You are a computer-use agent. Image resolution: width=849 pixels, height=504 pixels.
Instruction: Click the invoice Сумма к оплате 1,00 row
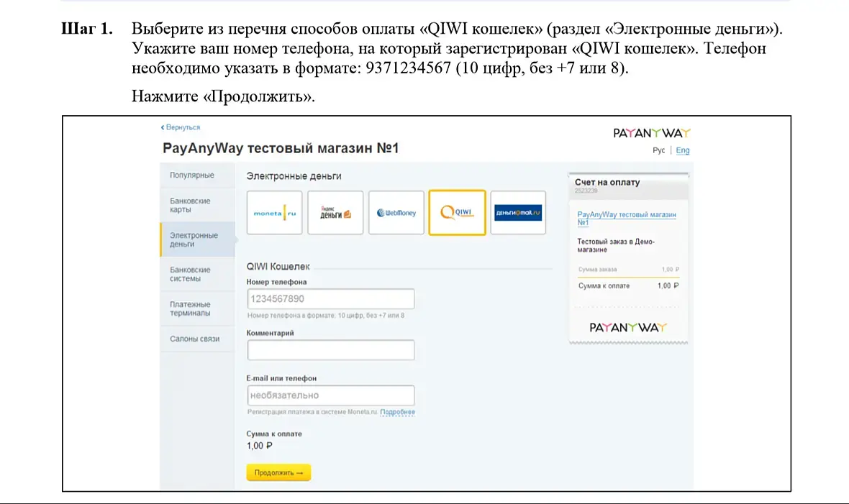tap(628, 286)
